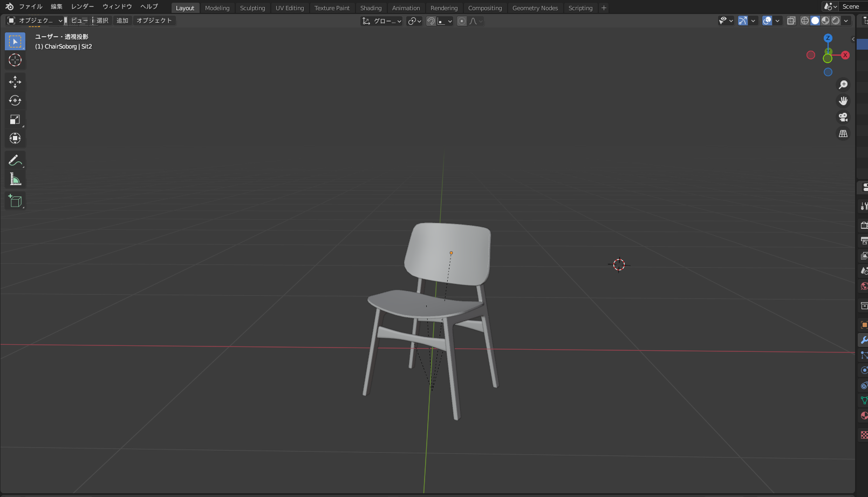Open the ファイル (File) menu
The image size is (868, 497).
31,6
